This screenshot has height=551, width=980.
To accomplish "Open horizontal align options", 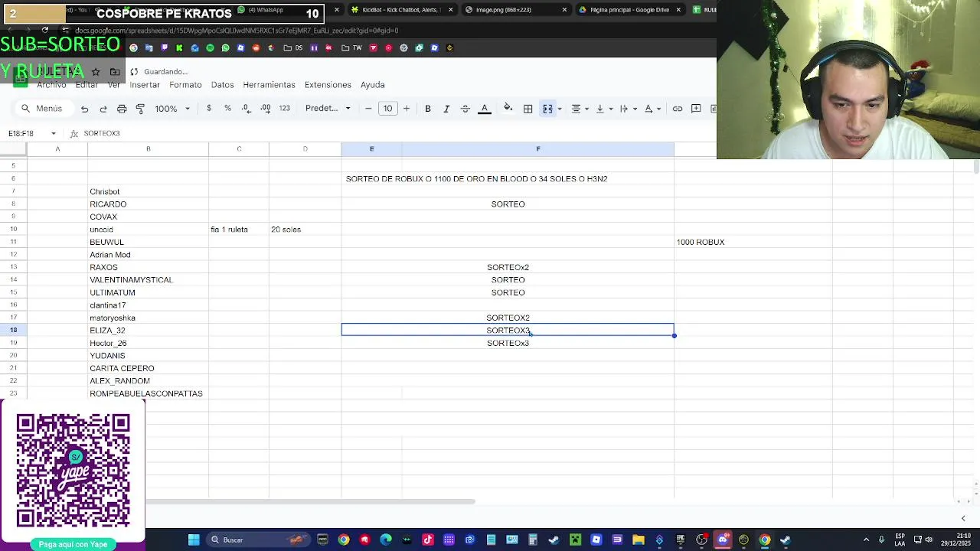I will click(x=580, y=109).
